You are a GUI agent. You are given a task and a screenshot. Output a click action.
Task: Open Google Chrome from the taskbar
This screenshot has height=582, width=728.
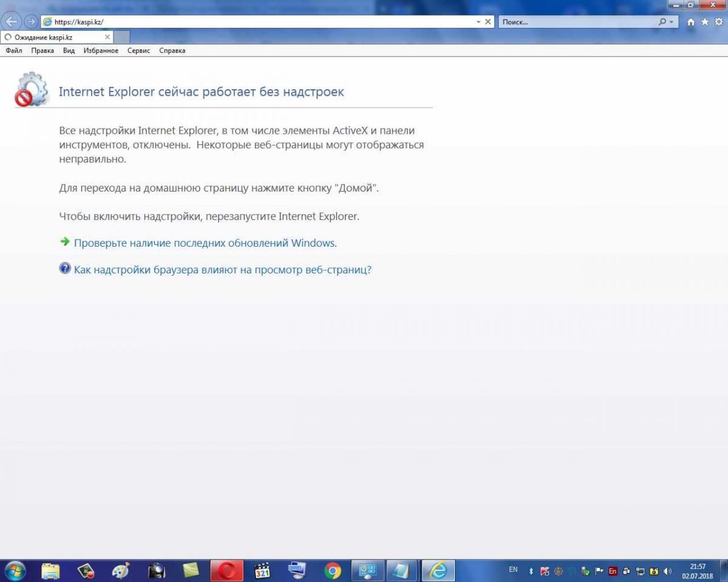click(332, 571)
